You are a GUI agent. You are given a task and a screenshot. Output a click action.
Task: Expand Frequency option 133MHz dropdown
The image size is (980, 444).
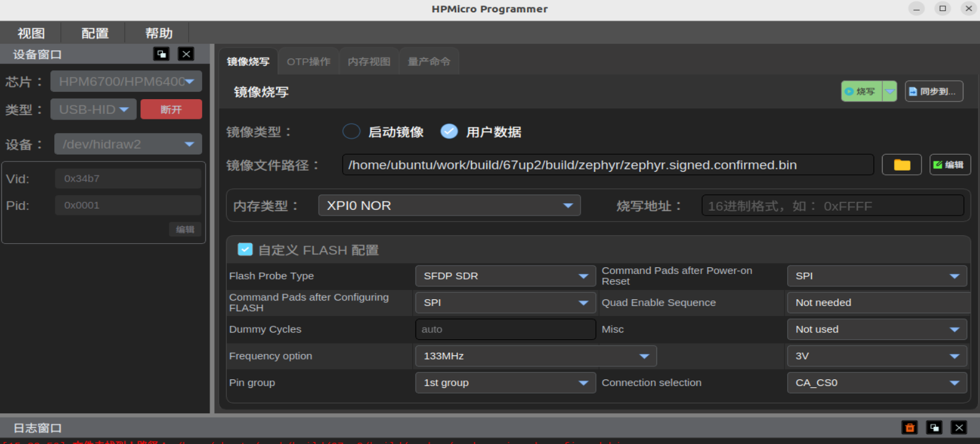(x=536, y=356)
